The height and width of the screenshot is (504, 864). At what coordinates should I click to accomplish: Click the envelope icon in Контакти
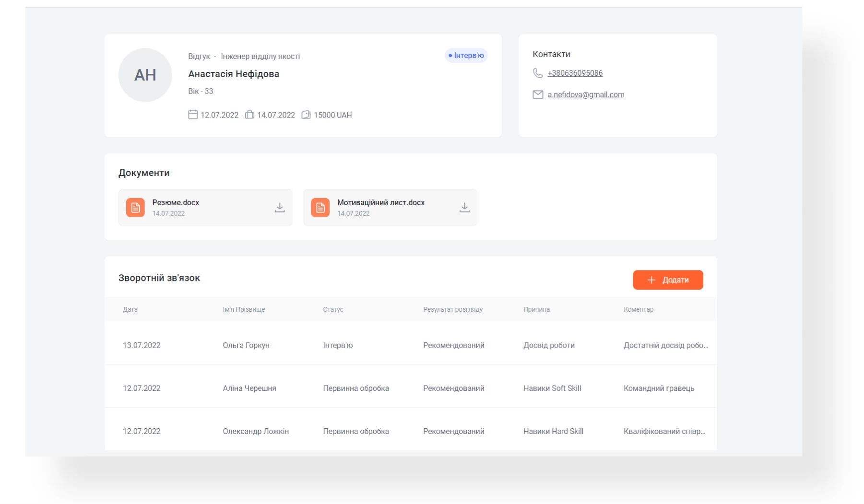pos(538,94)
